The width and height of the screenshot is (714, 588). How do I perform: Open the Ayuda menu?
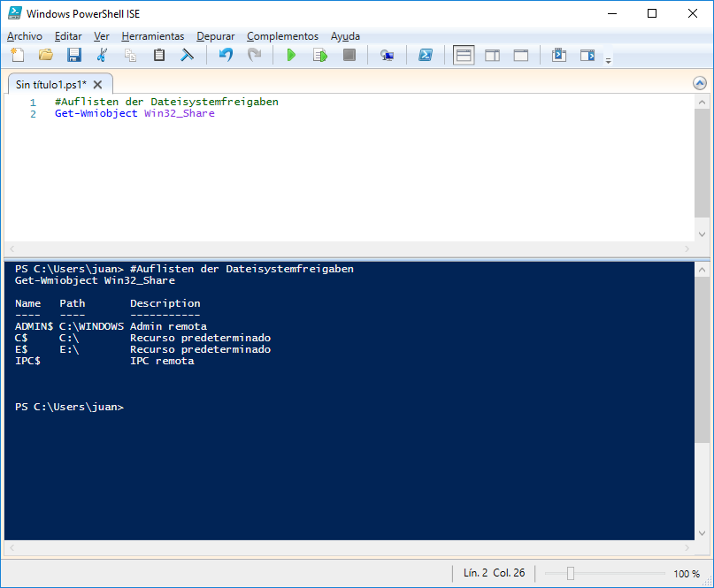[x=345, y=36]
